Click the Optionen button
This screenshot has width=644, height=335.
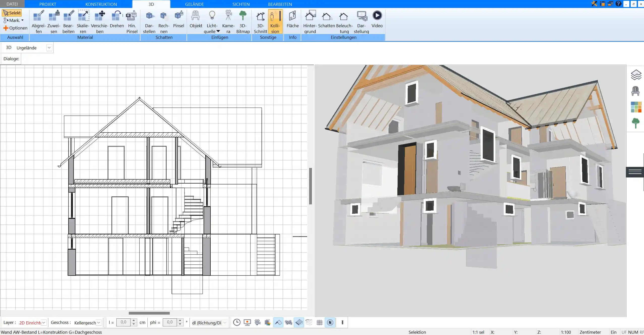[x=15, y=28]
